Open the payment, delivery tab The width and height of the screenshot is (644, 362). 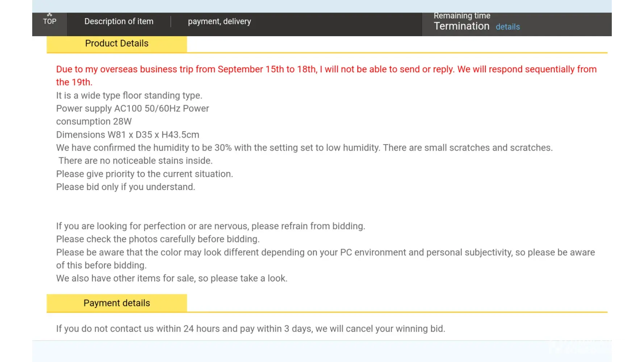[x=219, y=21]
